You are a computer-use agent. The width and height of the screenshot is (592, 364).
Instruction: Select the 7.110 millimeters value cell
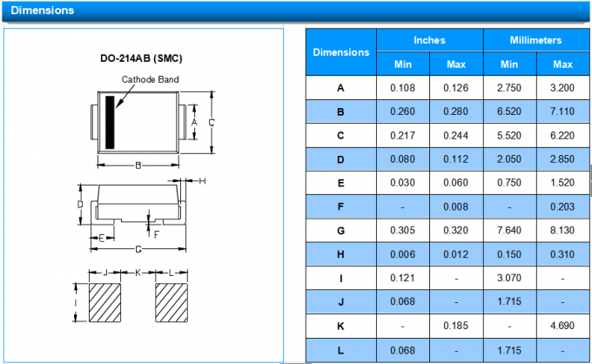pos(562,112)
